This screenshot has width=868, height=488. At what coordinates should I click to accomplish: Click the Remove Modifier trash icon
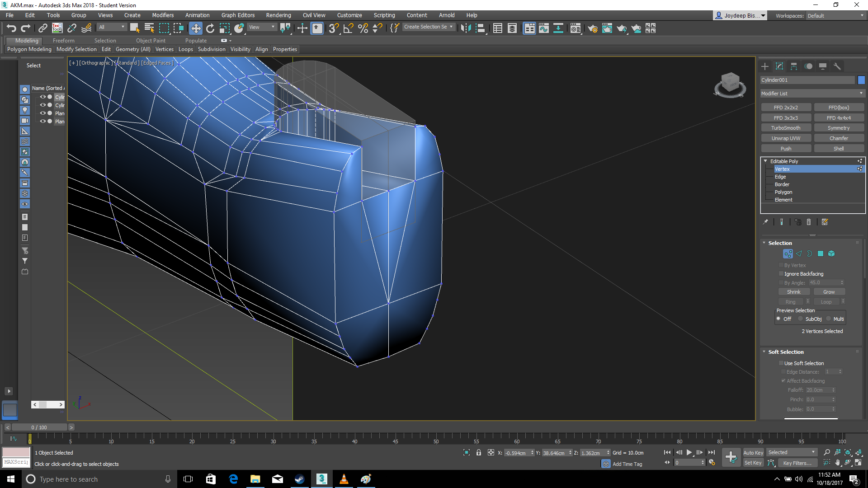[x=809, y=222]
